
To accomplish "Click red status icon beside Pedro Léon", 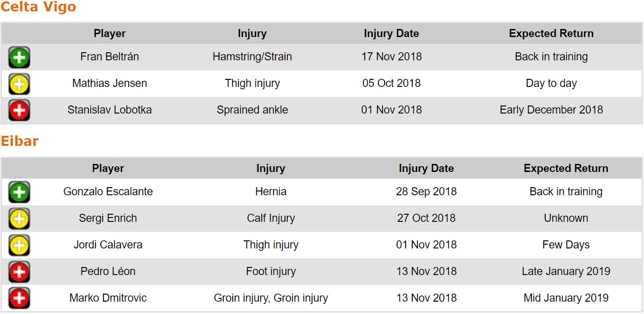I will click(x=19, y=272).
